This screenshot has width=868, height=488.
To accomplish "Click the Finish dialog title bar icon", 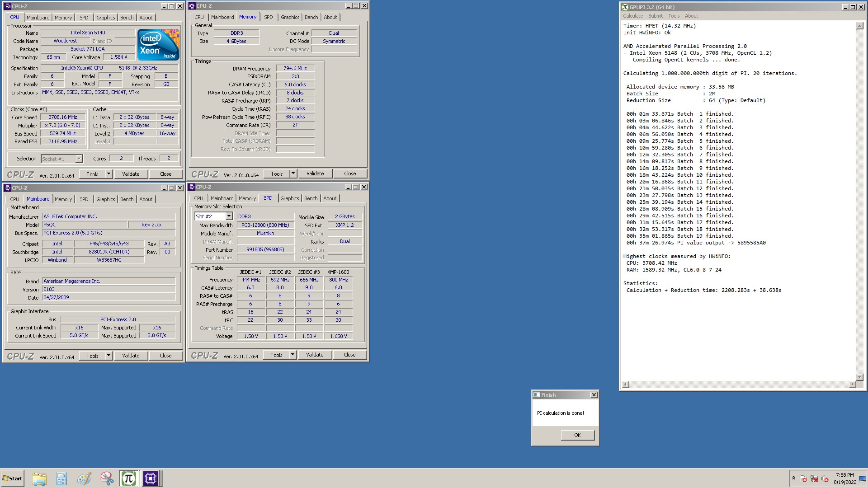I will point(537,394).
